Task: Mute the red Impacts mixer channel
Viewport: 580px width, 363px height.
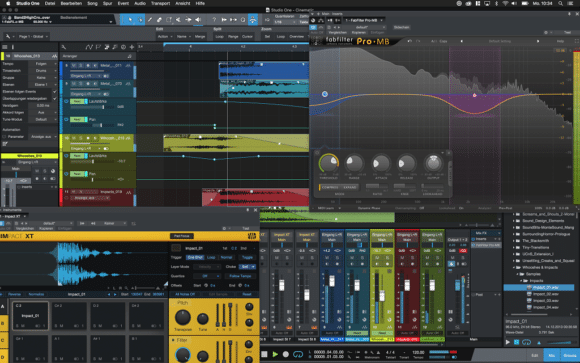Action: [x=402, y=257]
